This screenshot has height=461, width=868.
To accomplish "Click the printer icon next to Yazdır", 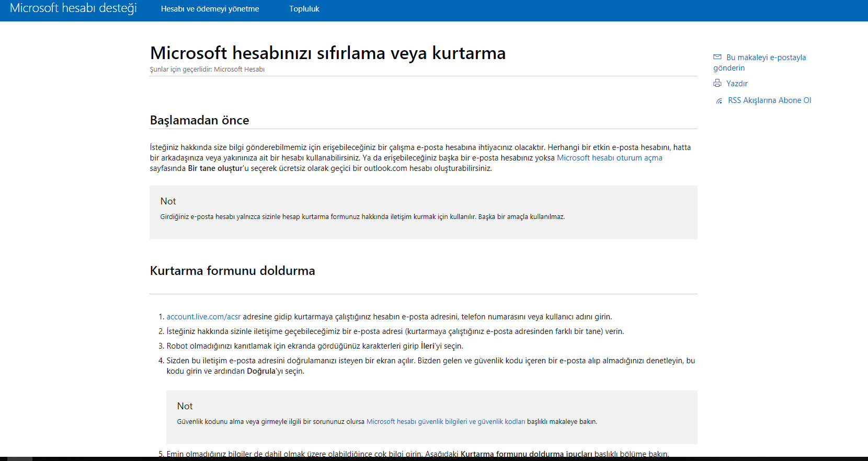I will click(x=717, y=83).
